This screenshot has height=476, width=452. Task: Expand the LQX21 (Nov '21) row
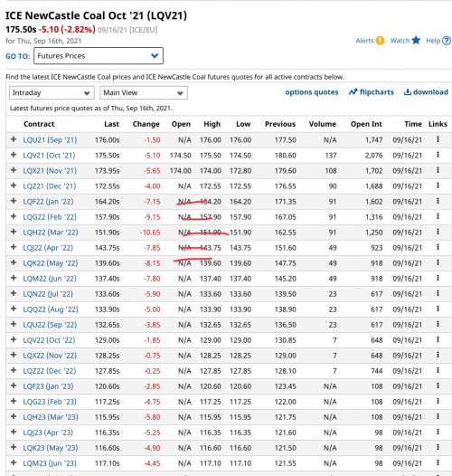tap(14, 170)
